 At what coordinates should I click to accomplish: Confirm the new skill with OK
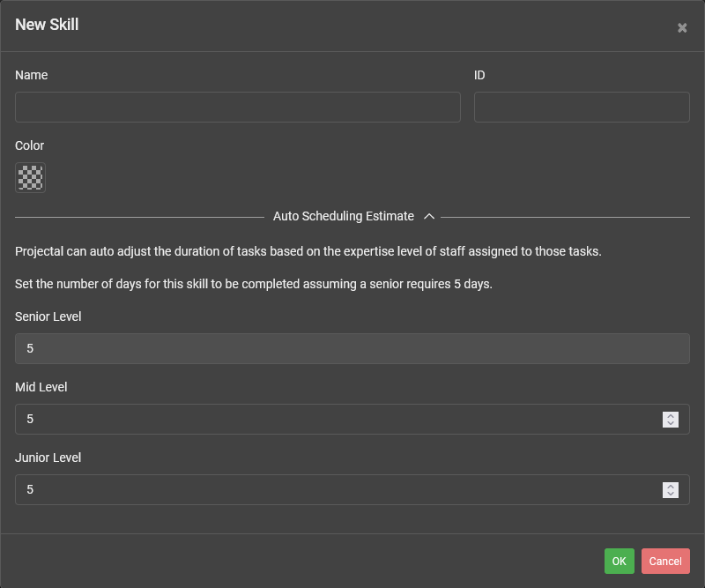619,561
